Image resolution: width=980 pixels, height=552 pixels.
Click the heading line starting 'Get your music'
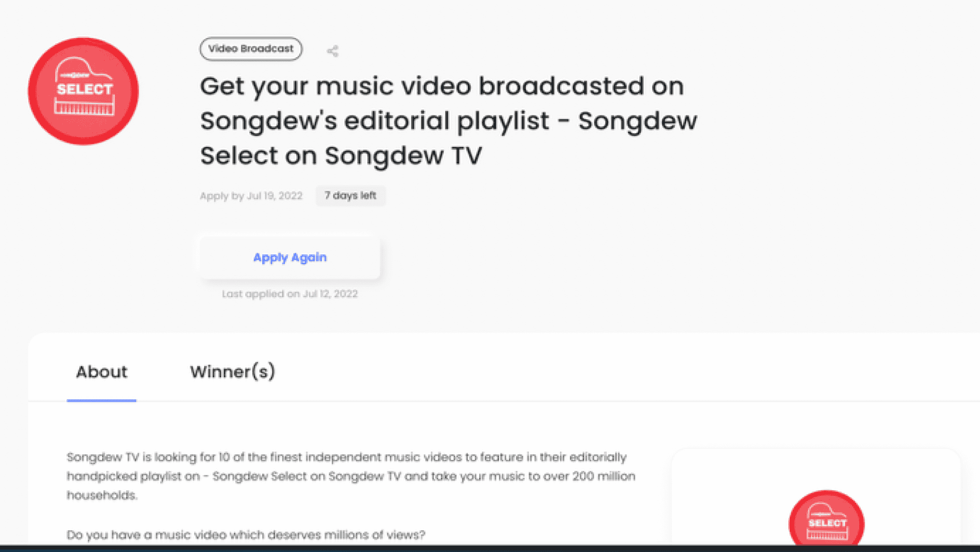[x=441, y=86]
